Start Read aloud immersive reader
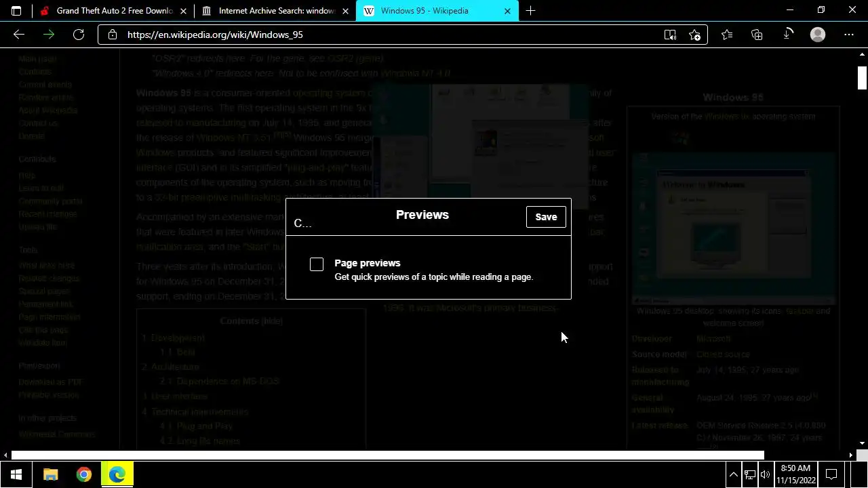This screenshot has width=868, height=488. 670,35
